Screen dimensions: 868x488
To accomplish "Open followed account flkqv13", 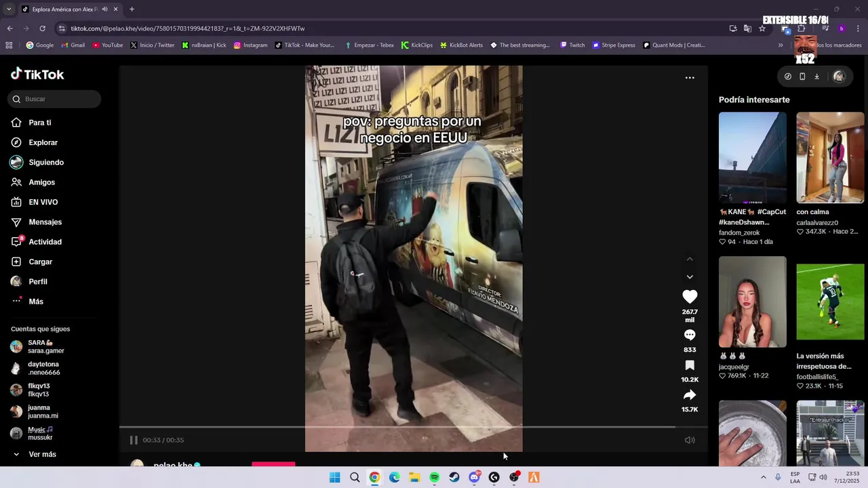I will (31, 390).
